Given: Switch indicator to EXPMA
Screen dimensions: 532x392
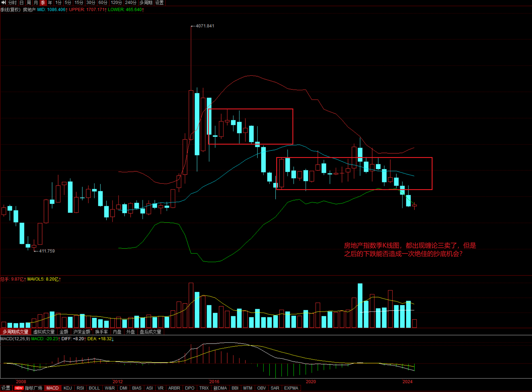Looking at the screenshot, I should coord(291,388).
